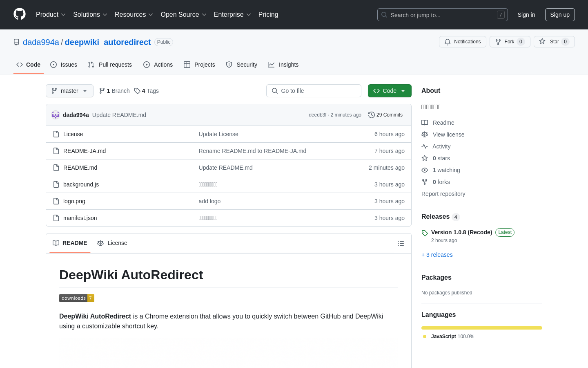Open the dada994a owner link
This screenshot has height=368, width=588.
click(41, 42)
